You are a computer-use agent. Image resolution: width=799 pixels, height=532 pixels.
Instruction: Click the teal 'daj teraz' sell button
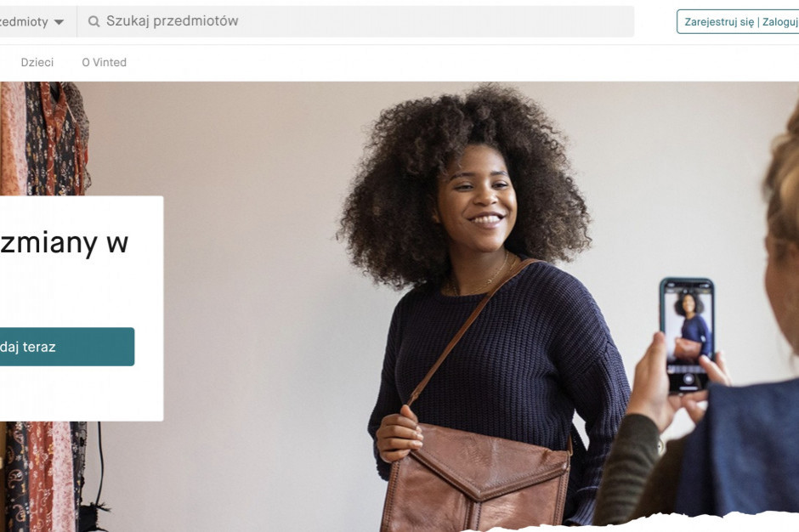67,347
